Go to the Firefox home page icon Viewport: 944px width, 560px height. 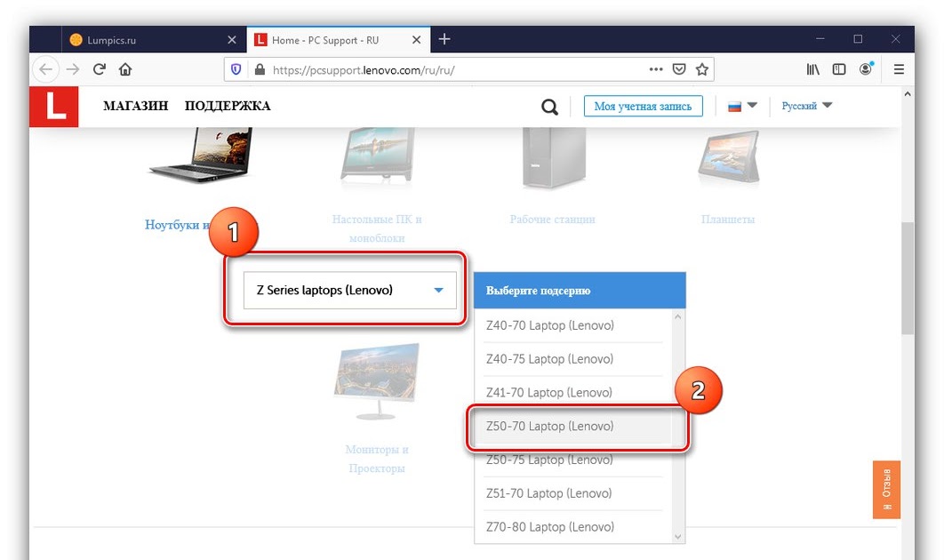pos(125,69)
